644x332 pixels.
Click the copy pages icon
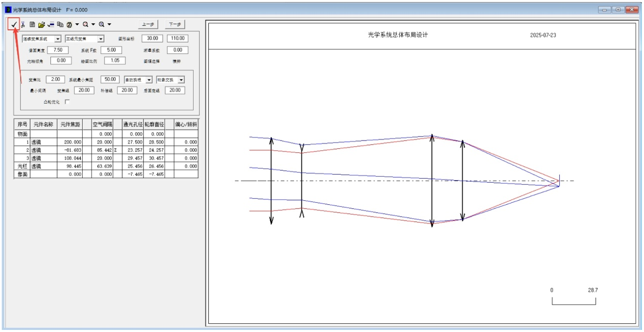point(60,24)
